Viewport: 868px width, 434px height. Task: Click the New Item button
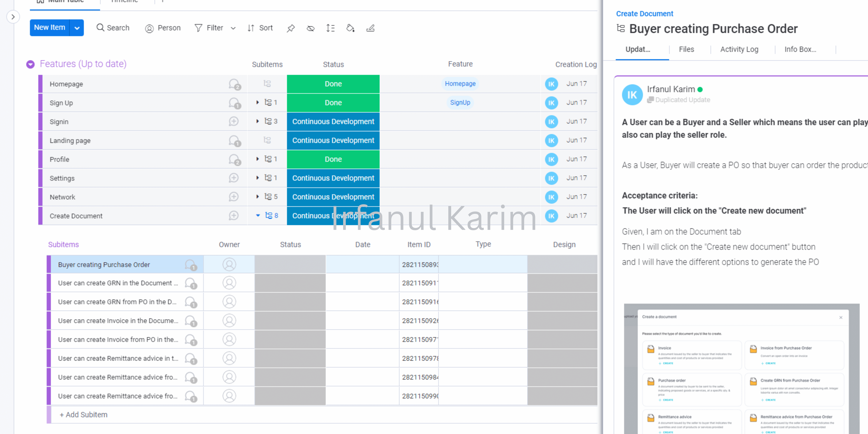tap(49, 28)
